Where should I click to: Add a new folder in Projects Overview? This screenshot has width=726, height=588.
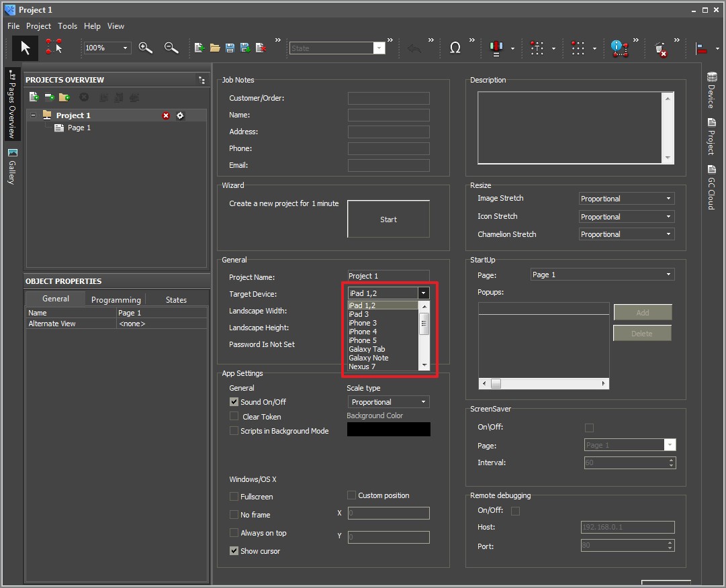(x=63, y=97)
